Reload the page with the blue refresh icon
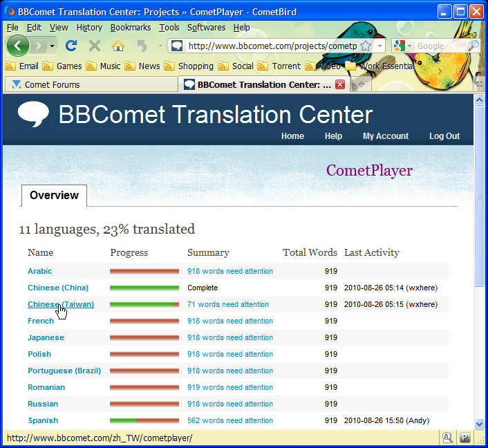488x448 pixels. [x=71, y=46]
